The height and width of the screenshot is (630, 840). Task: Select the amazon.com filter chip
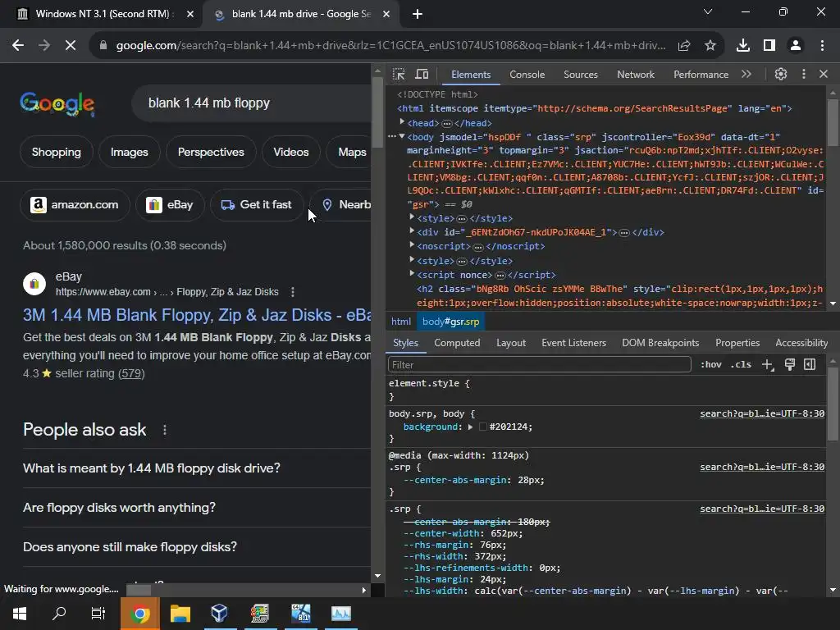point(75,204)
